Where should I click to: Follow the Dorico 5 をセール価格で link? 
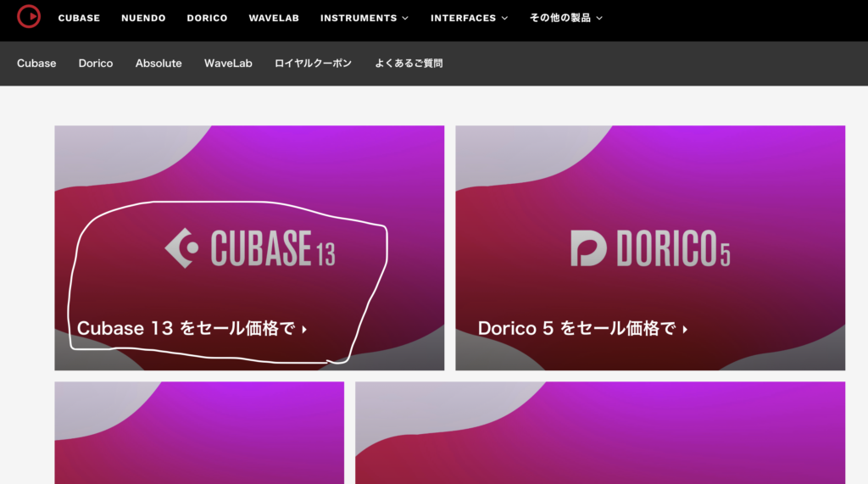pos(583,329)
